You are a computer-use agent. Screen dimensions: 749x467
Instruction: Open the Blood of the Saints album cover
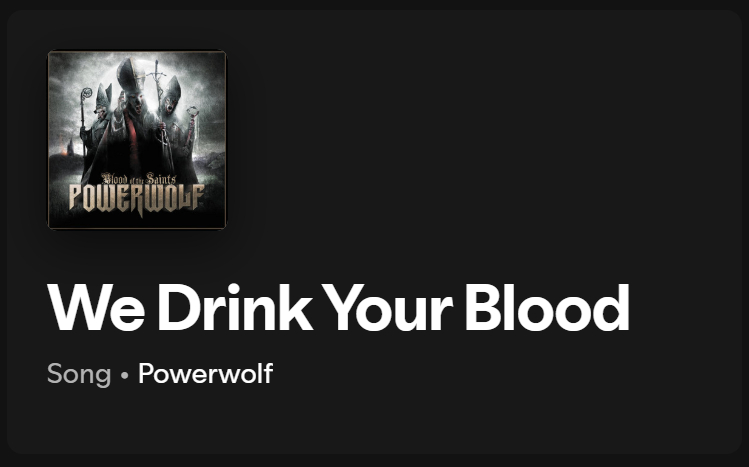point(137,140)
